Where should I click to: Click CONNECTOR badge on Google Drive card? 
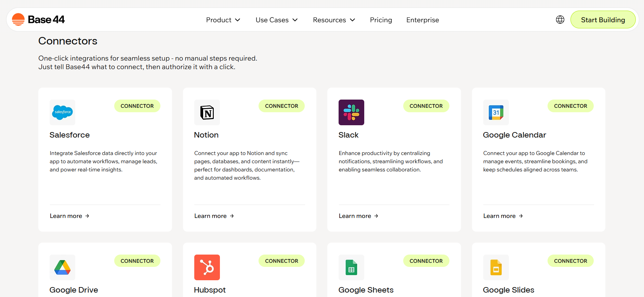pyautogui.click(x=137, y=261)
